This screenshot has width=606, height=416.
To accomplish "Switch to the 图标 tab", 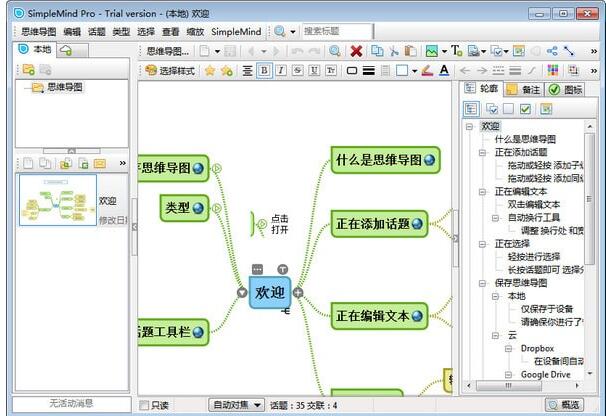I will pyautogui.click(x=565, y=89).
